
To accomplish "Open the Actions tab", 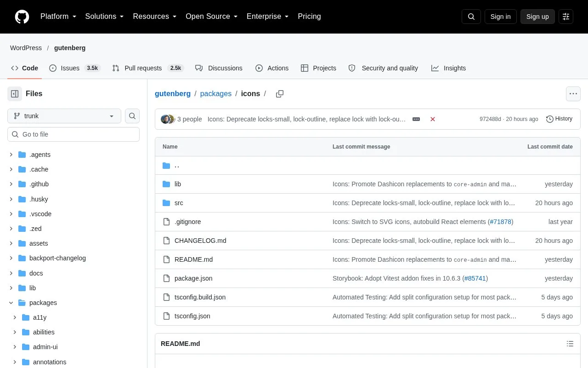I will point(272,68).
